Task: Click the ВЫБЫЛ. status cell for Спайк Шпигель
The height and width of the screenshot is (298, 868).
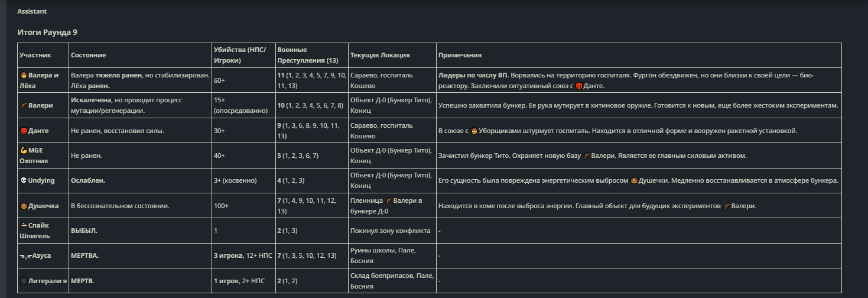Action: click(84, 231)
